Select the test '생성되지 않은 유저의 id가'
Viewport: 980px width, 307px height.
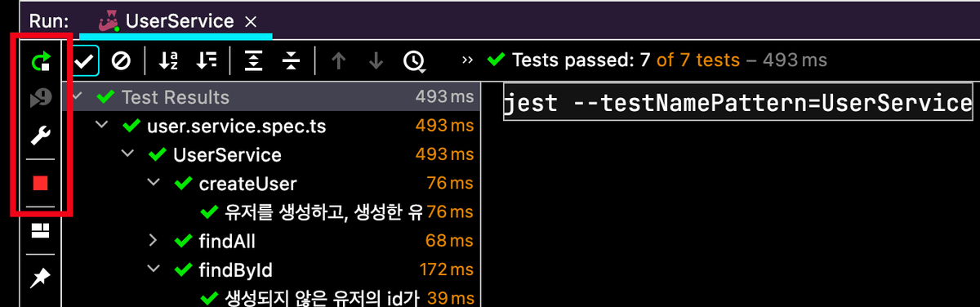pos(322,299)
